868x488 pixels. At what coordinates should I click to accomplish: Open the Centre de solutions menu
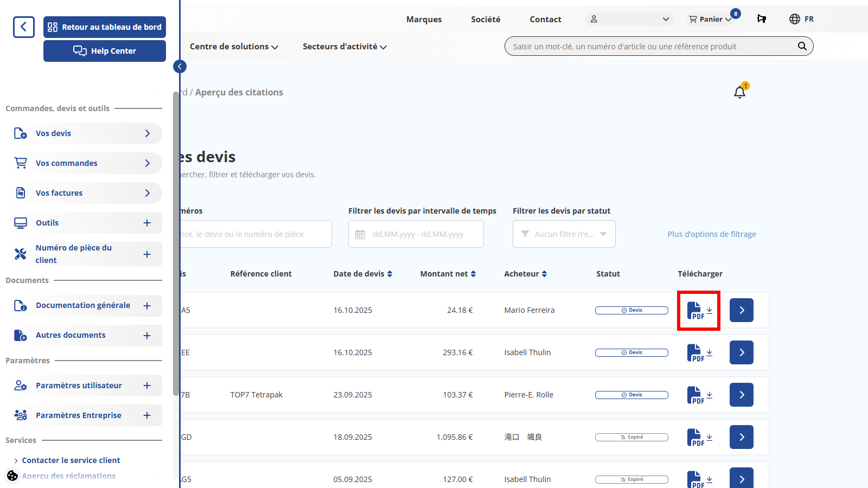[x=234, y=47]
